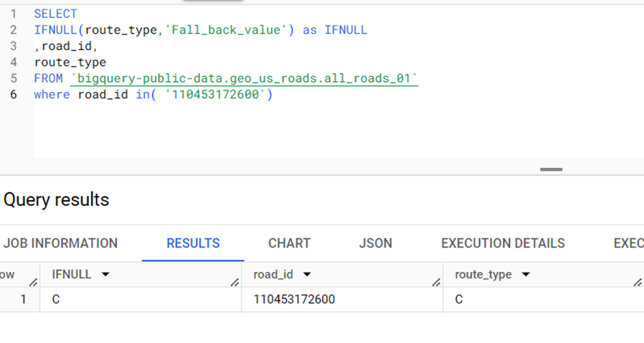Click the IFNULL column resize handle icon
Screen dimensions: 644x343
pyautogui.click(x=235, y=283)
